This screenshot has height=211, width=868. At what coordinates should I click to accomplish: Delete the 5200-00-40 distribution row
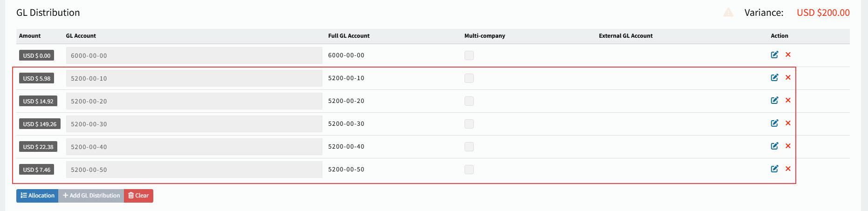[788, 146]
